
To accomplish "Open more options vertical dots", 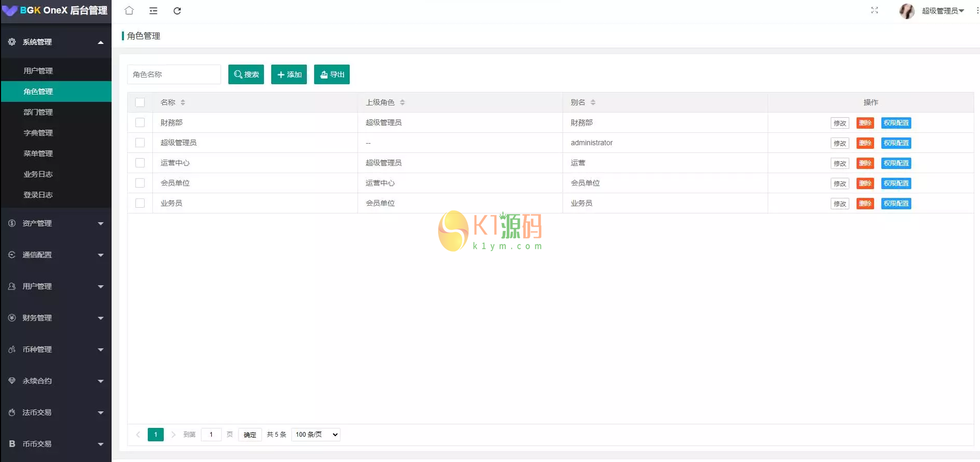I will [x=977, y=10].
